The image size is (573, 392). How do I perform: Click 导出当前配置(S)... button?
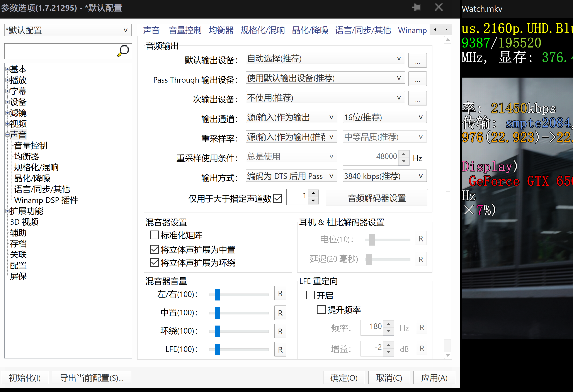coord(92,377)
